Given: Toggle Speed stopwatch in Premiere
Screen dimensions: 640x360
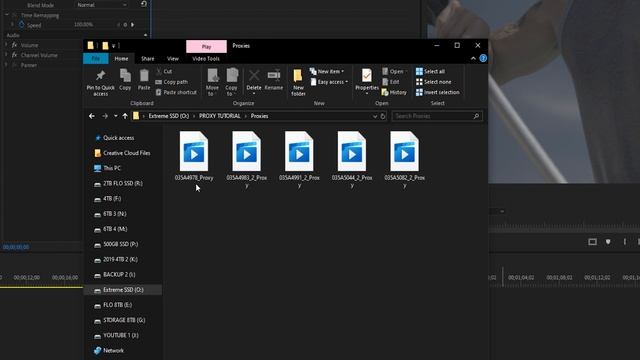Looking at the screenshot, I should pos(22,25).
